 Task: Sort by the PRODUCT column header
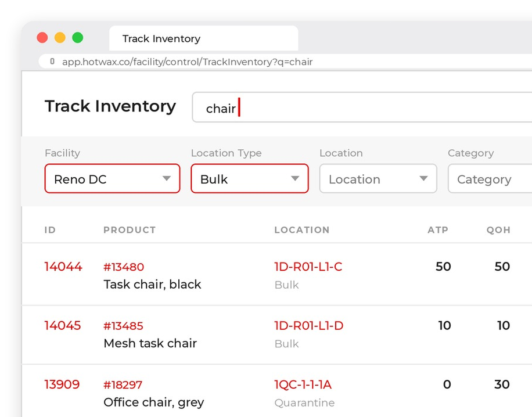click(x=130, y=230)
